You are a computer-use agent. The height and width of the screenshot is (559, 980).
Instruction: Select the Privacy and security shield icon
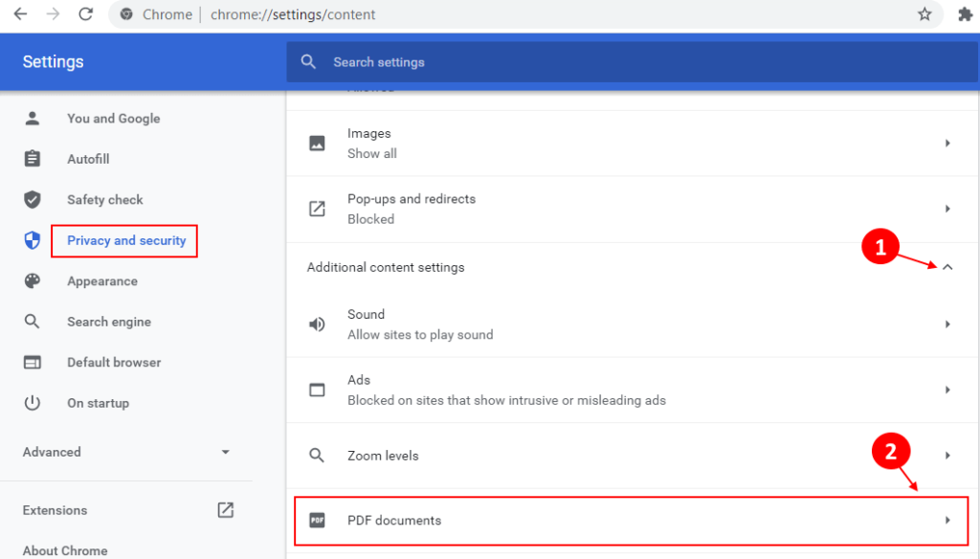click(33, 240)
